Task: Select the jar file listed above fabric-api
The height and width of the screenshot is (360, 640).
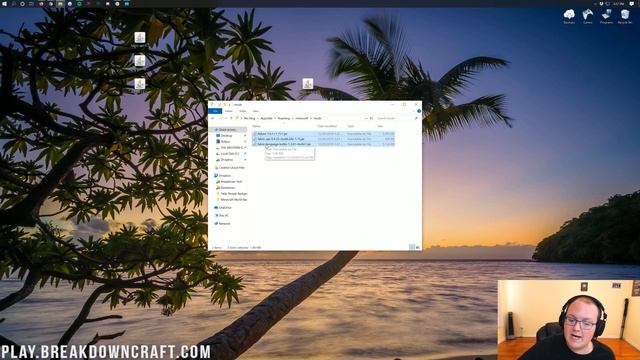Action: tap(323, 133)
